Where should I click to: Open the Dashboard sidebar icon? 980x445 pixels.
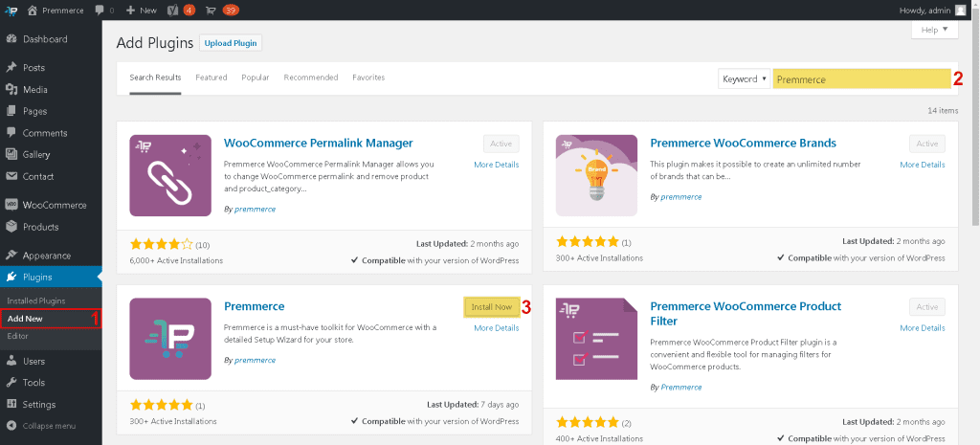(11, 38)
